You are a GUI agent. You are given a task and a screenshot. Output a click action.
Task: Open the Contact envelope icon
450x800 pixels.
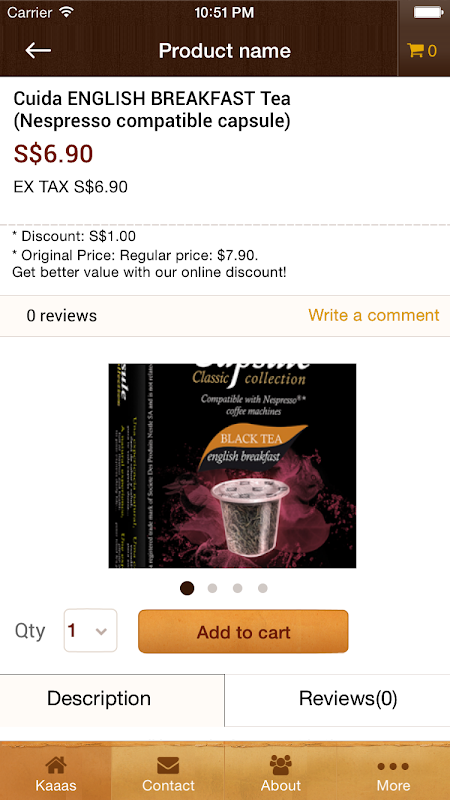168,765
